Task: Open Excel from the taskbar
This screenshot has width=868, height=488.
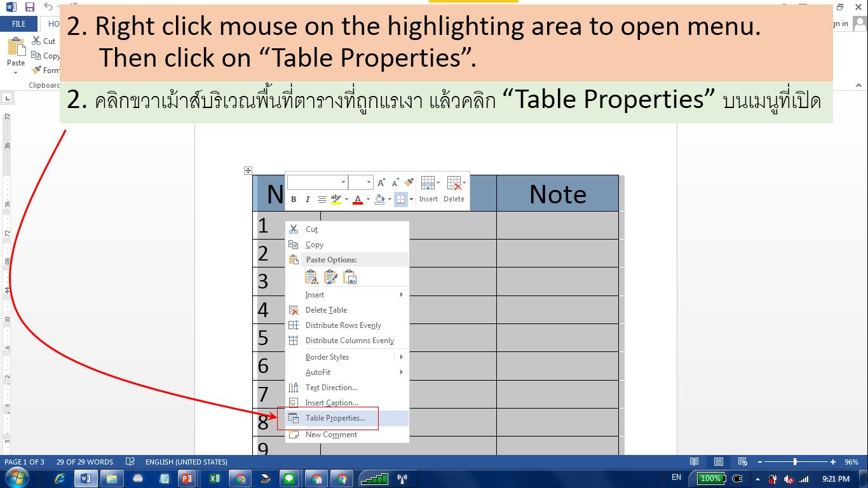Action: point(214,478)
